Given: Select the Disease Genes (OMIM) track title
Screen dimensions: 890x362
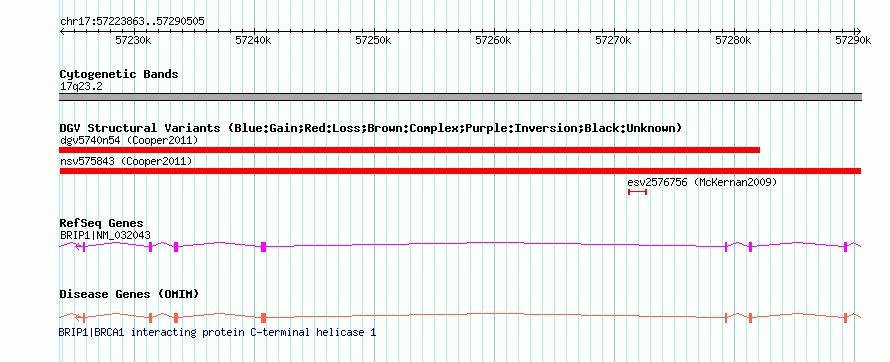Looking at the screenshot, I should 129,294.
